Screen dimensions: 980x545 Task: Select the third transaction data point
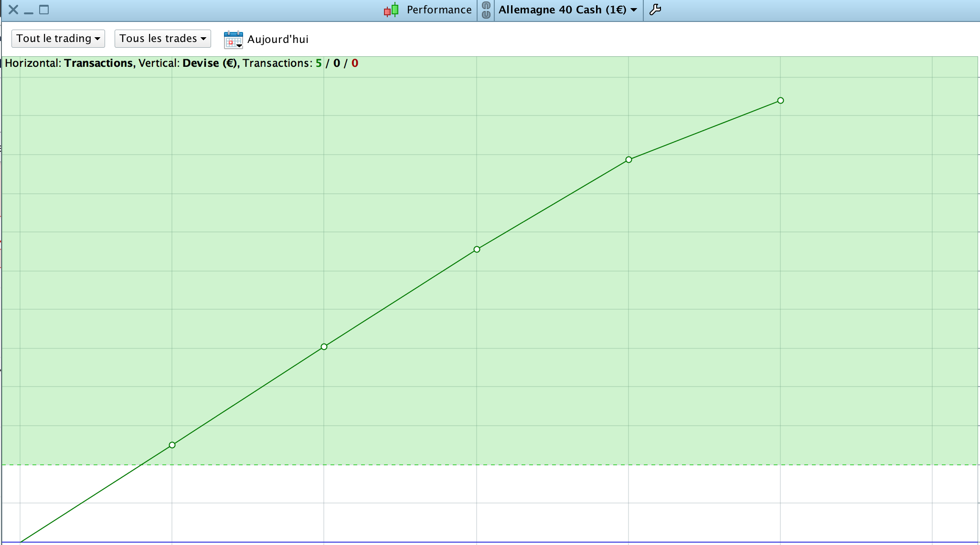(x=477, y=249)
